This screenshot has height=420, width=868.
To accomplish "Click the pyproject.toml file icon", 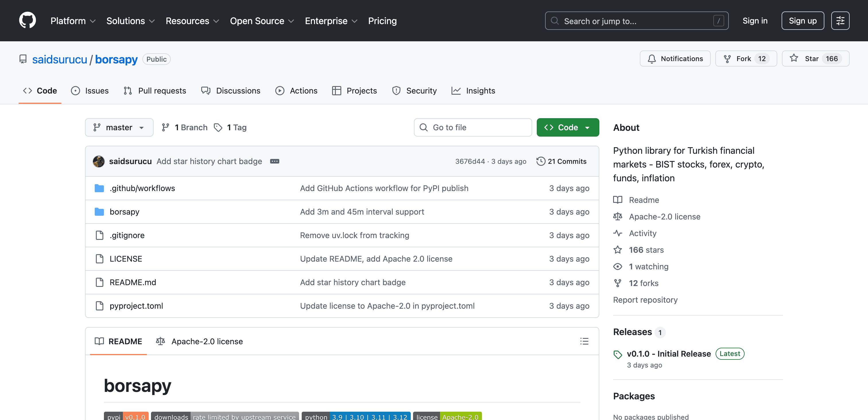I will (x=99, y=306).
